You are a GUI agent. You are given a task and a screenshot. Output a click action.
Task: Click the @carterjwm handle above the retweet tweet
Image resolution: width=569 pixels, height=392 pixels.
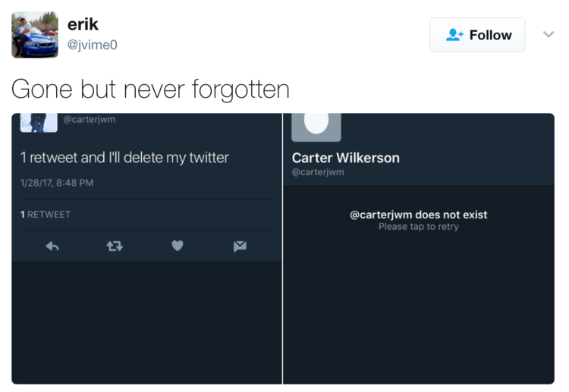tap(89, 119)
